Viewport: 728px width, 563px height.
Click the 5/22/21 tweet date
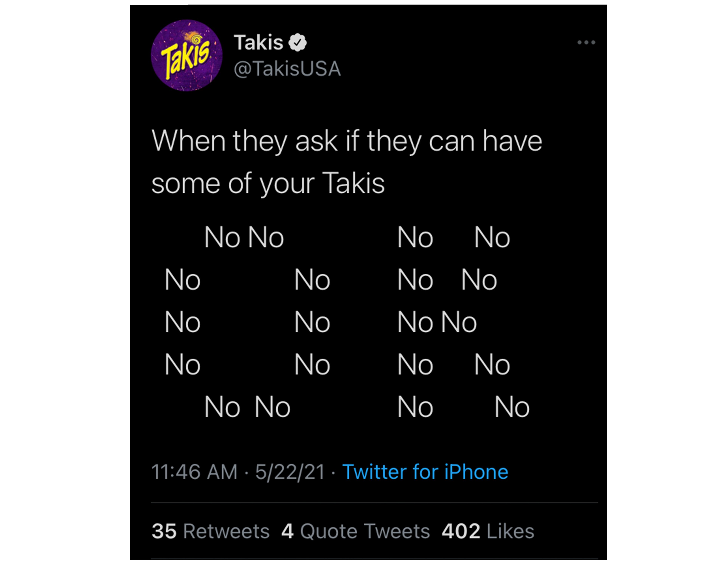tap(290, 472)
